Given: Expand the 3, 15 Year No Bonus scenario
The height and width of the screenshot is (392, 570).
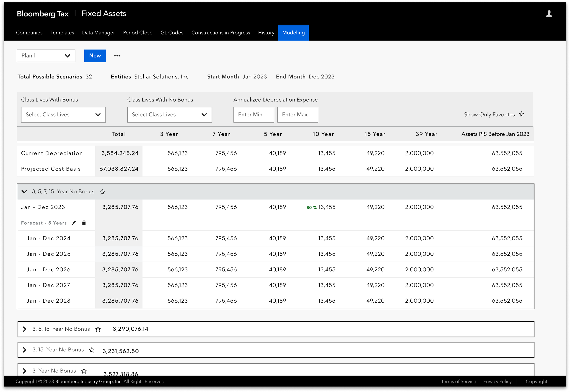Looking at the screenshot, I should 24,350.
